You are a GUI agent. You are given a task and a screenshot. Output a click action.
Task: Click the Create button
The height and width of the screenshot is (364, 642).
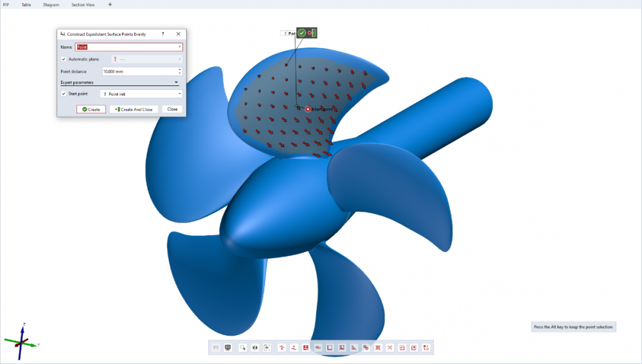point(91,109)
